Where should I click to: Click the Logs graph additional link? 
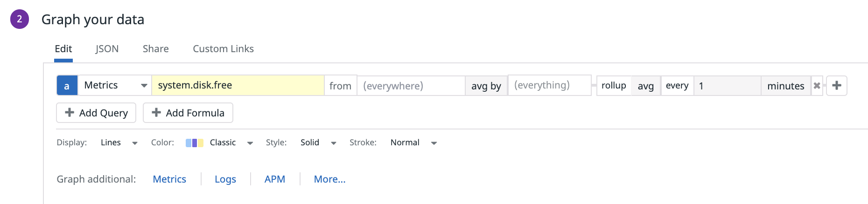pyautogui.click(x=225, y=179)
